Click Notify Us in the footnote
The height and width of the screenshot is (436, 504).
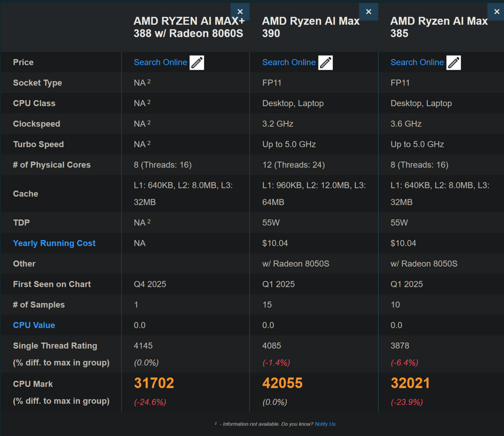pos(325,424)
